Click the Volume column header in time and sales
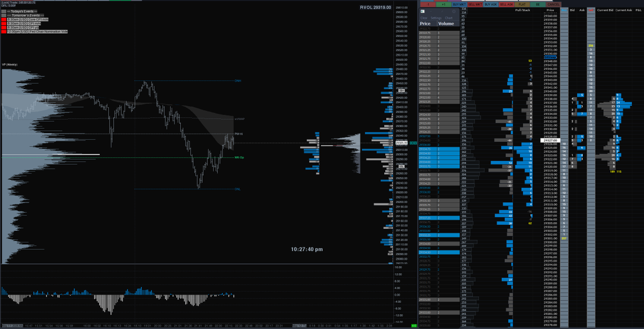 coord(446,24)
